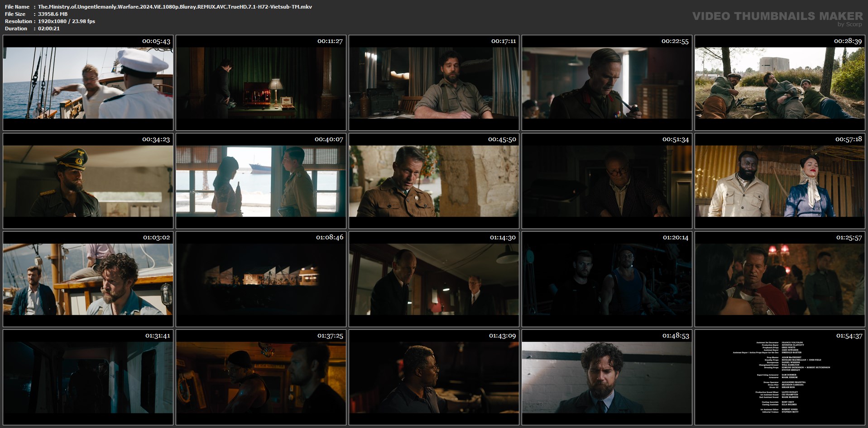Screen dimensions: 868x428
Task: Pick the 01:08:46 video frame
Action: [x=261, y=279]
